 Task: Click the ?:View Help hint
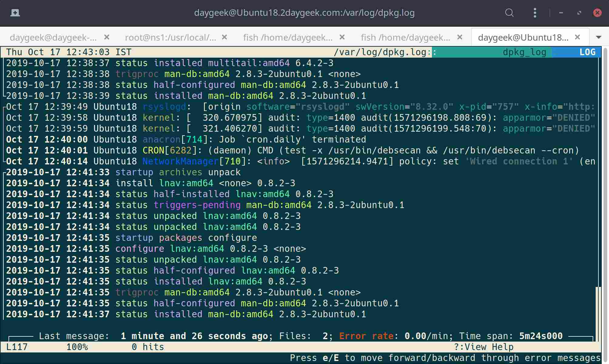483,347
